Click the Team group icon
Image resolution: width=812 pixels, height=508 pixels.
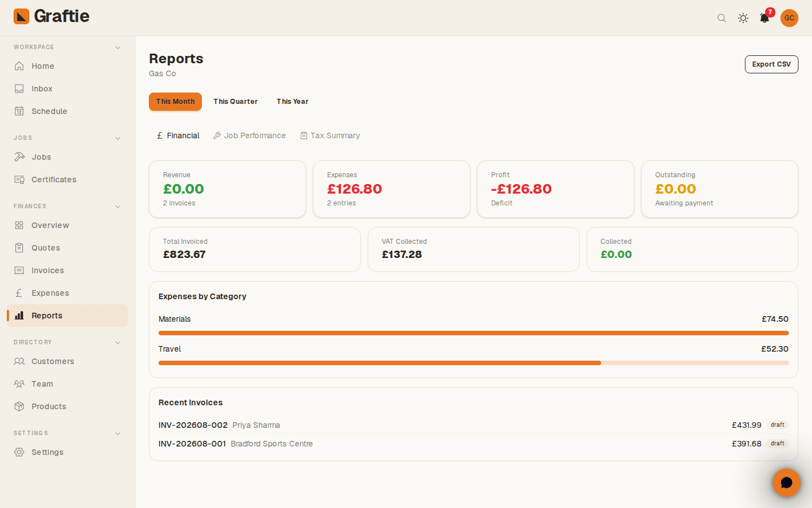(19, 384)
